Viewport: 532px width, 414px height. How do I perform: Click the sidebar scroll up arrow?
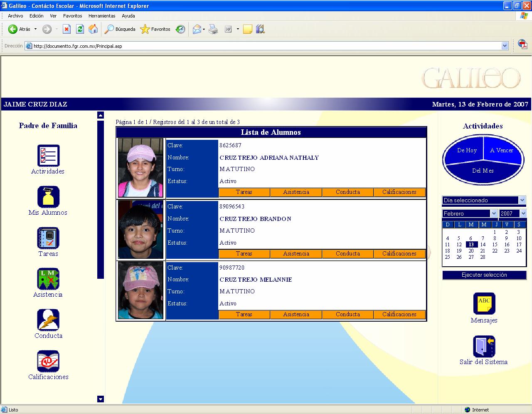point(100,115)
